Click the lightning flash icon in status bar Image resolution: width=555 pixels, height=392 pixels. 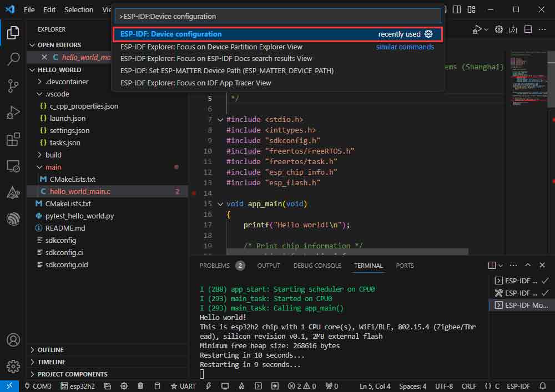tap(209, 386)
